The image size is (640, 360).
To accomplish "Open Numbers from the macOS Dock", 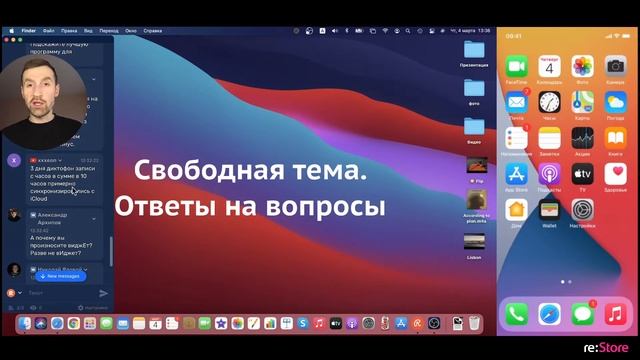I will pyautogui.click(x=270, y=324).
